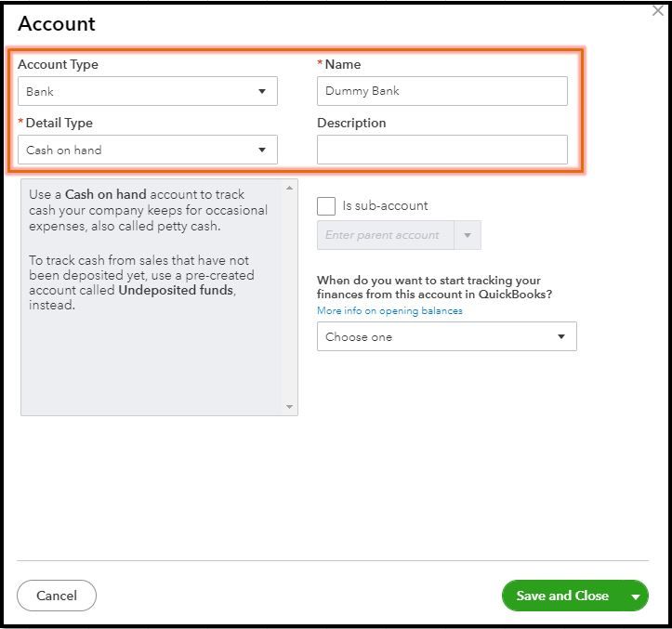Click the Account Type dropdown arrow icon
The image size is (672, 629).
(x=262, y=91)
